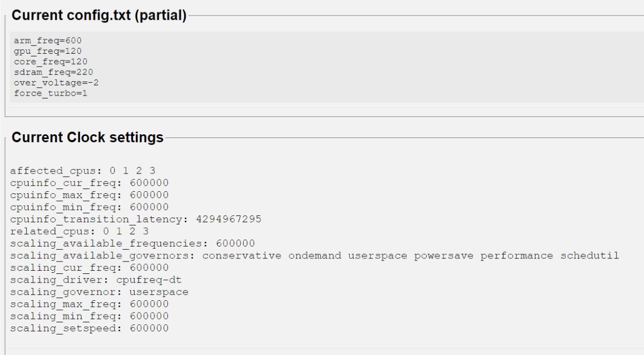Click the "Current config.txt (partial)" heading

(x=99, y=16)
